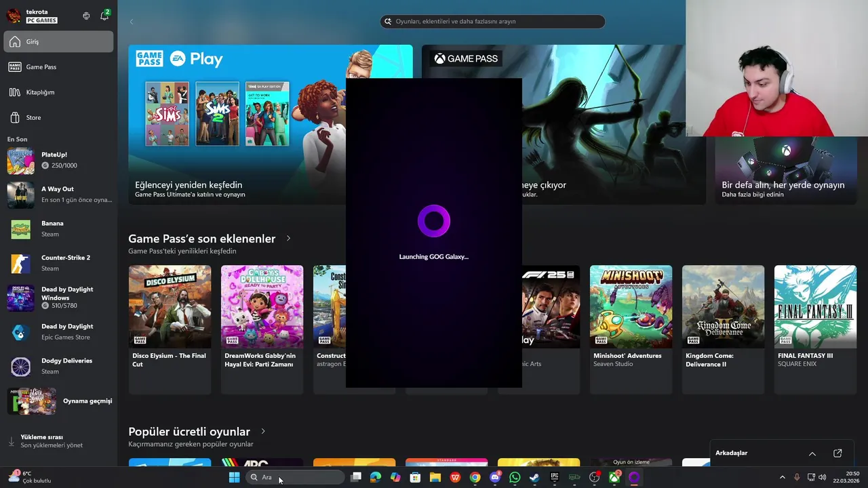
Task: Open DreamWorks Gabby's Dollhouse game card
Action: (262, 329)
